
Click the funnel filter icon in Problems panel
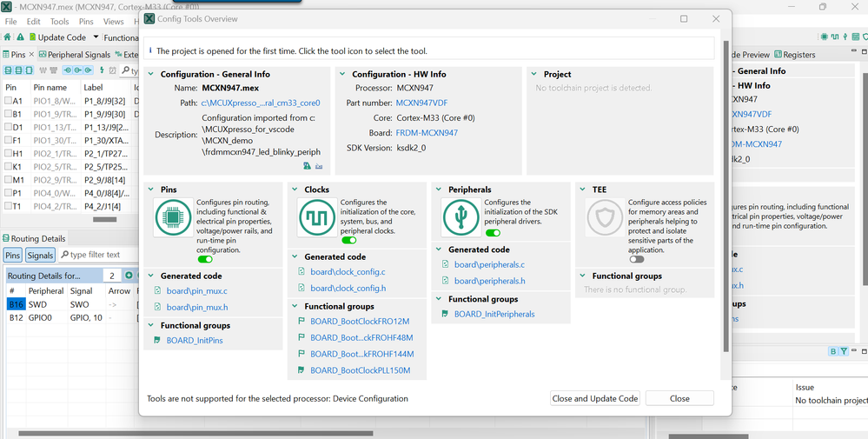(844, 351)
